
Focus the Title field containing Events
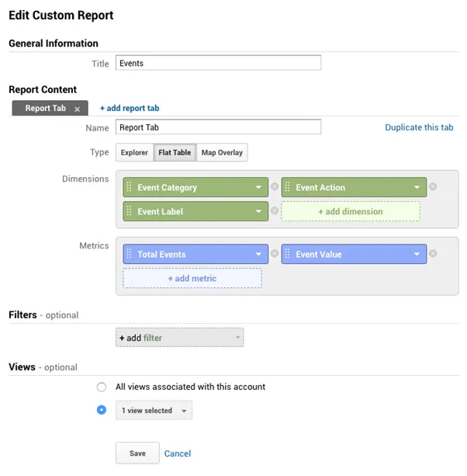point(218,63)
